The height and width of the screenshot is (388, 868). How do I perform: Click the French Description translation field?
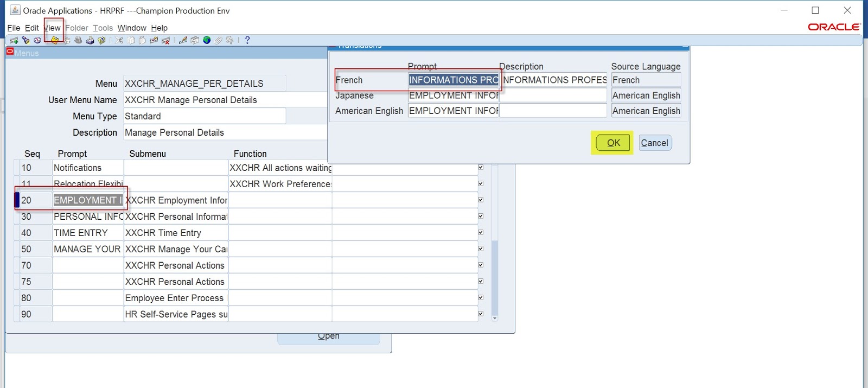554,80
